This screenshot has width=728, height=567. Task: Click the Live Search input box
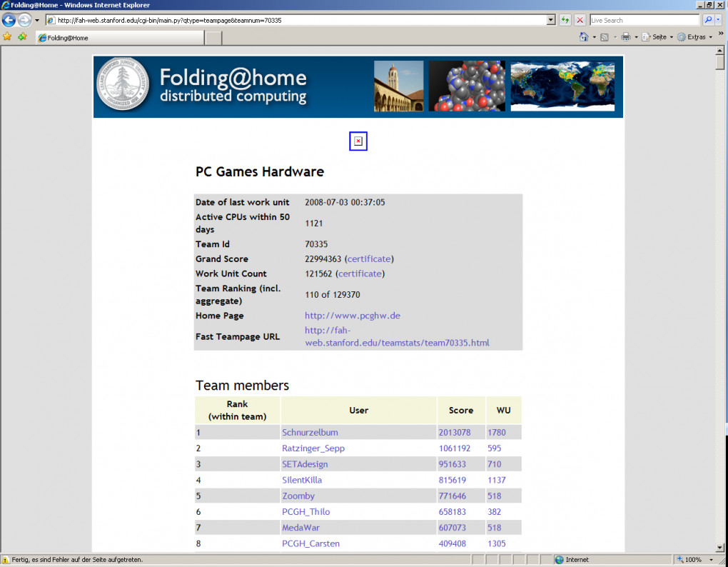[644, 20]
